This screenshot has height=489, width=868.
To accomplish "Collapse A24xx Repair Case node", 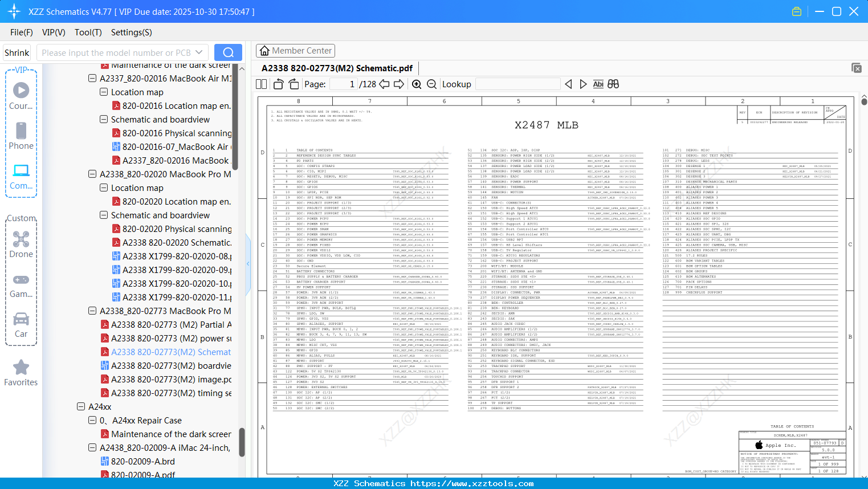I will [92, 420].
